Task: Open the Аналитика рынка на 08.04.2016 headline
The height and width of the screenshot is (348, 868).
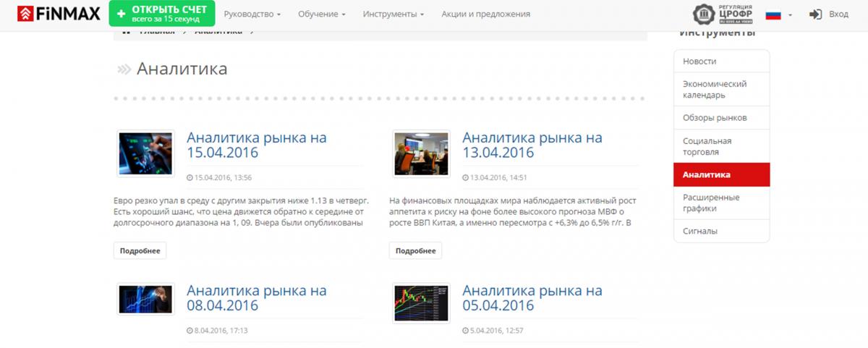Action: point(256,297)
